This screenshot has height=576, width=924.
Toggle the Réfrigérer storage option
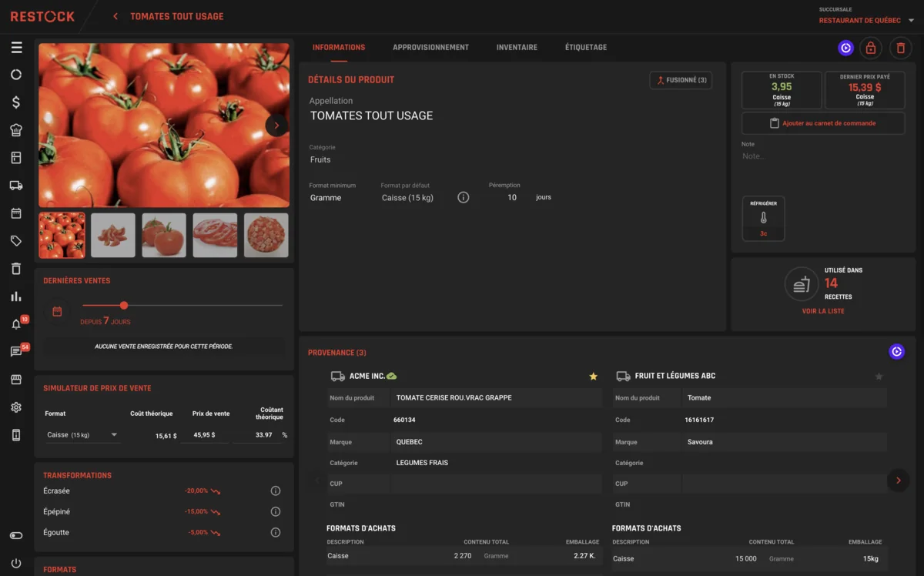[763, 218]
